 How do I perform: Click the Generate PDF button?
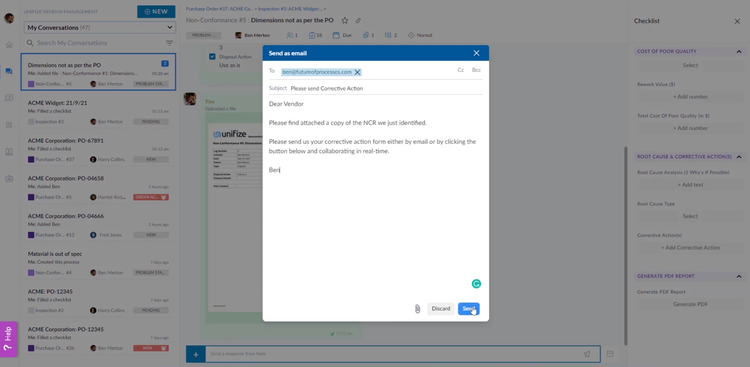[x=690, y=304]
